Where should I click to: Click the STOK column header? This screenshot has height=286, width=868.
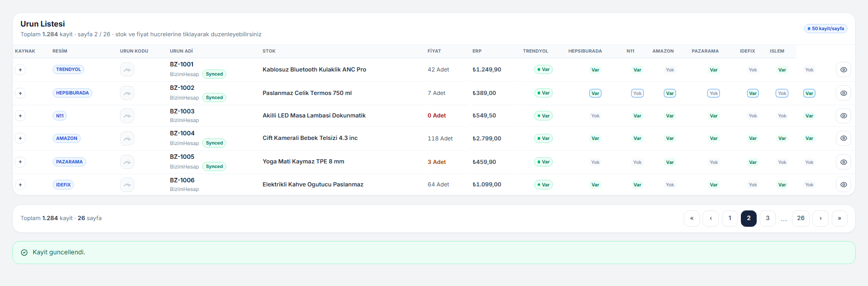(x=269, y=51)
